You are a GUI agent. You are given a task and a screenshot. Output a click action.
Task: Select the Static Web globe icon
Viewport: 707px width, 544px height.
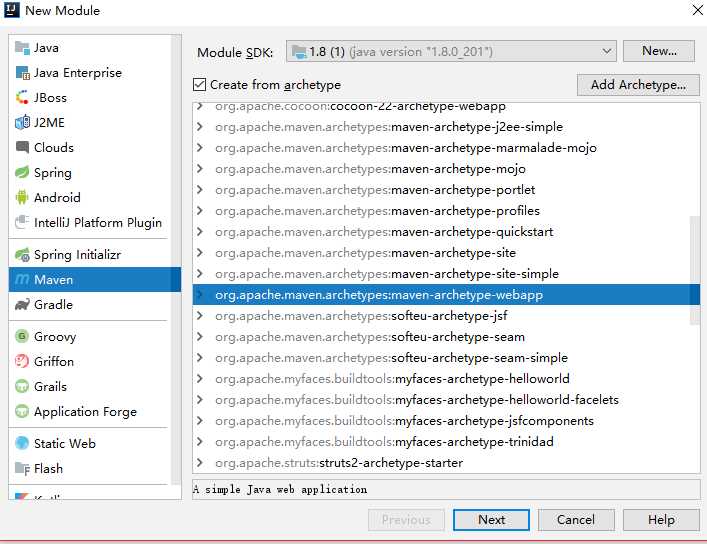[x=22, y=443]
